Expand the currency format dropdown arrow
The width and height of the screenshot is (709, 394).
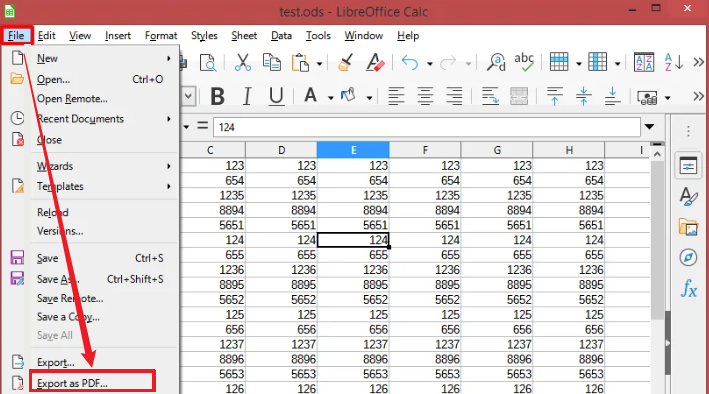click(667, 98)
